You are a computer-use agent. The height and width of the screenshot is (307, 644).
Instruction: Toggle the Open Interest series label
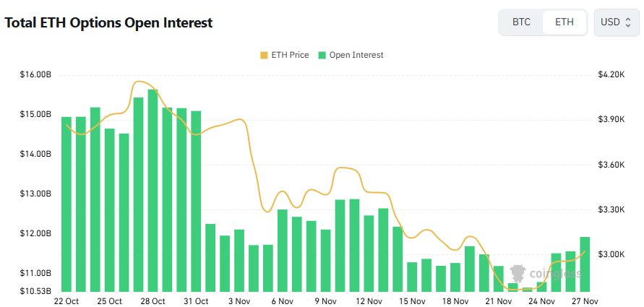pos(356,55)
